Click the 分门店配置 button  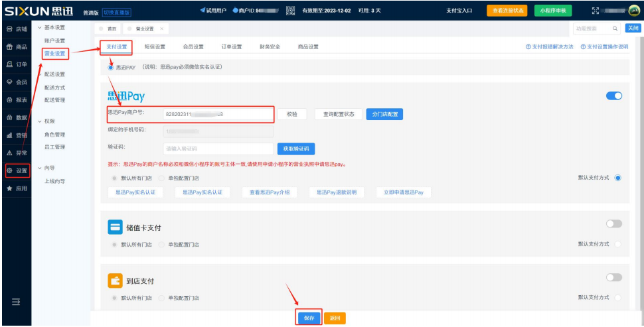coord(384,114)
